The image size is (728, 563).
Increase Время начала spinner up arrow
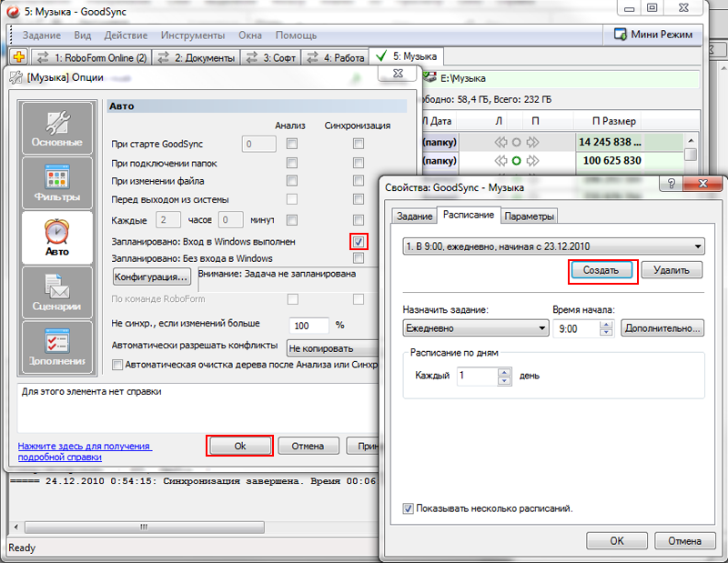(x=606, y=325)
